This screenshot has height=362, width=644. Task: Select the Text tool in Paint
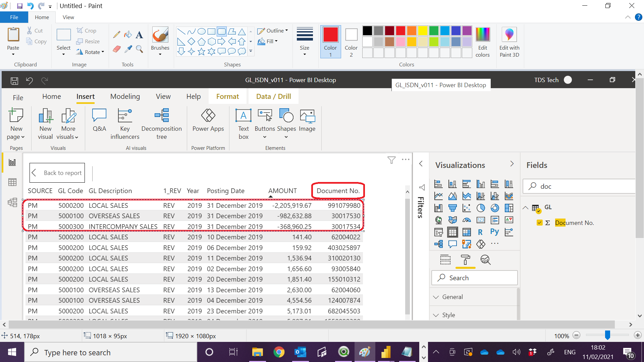[x=140, y=34]
